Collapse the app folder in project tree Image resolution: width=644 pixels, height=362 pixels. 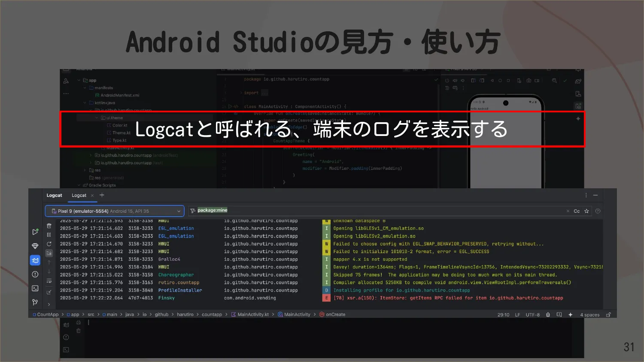[x=79, y=80]
